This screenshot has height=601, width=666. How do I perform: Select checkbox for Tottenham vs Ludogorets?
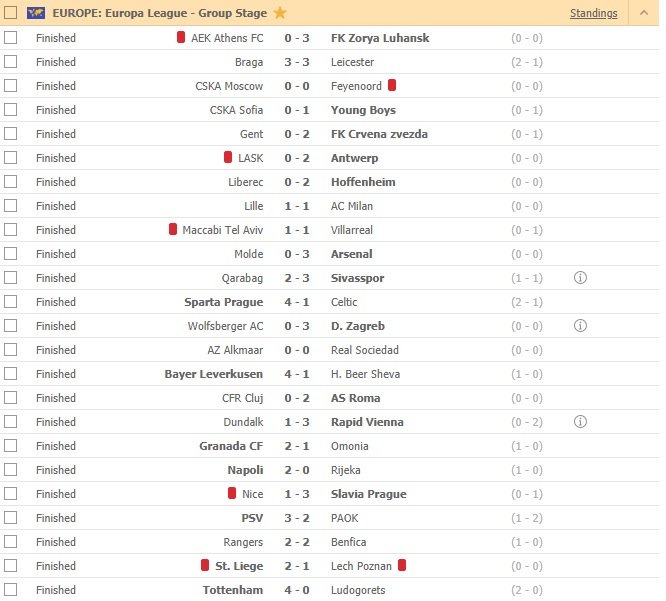tap(10, 590)
